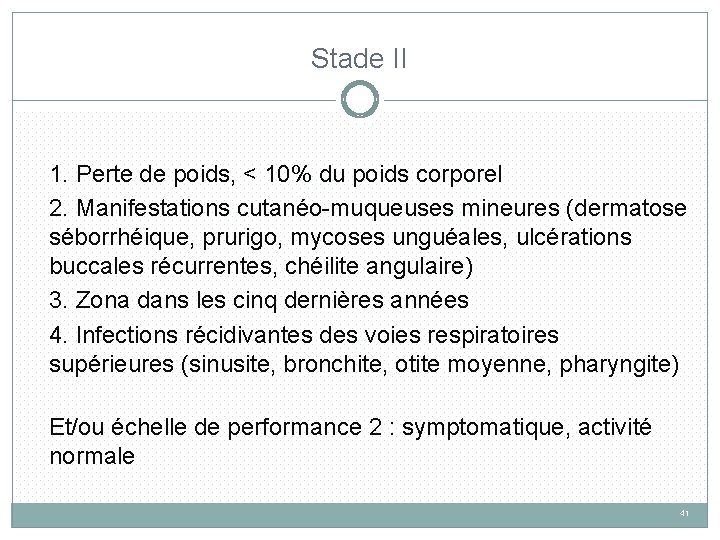Click the phrase "chéilite angulaire"
Image resolution: width=720 pixels, height=540 pixels.
379,267
